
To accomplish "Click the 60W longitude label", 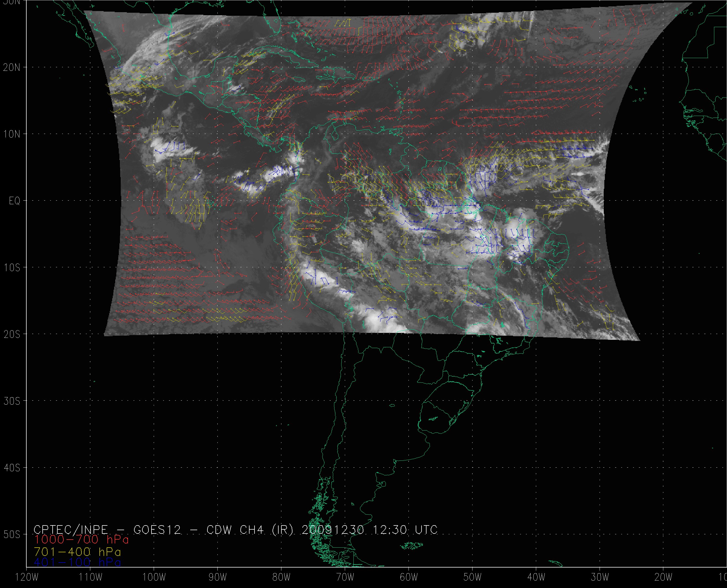I will click(409, 577).
